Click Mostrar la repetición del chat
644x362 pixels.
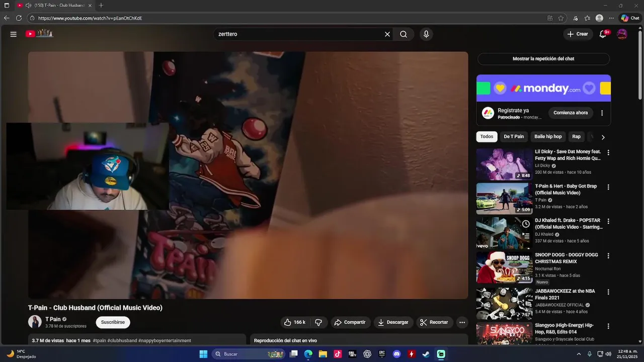coord(543,59)
